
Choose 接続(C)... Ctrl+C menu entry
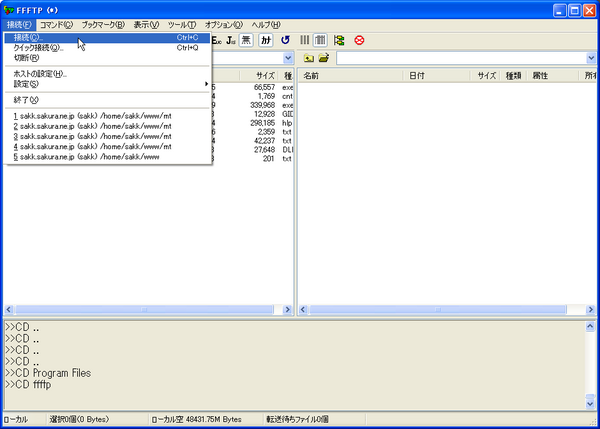point(107,38)
